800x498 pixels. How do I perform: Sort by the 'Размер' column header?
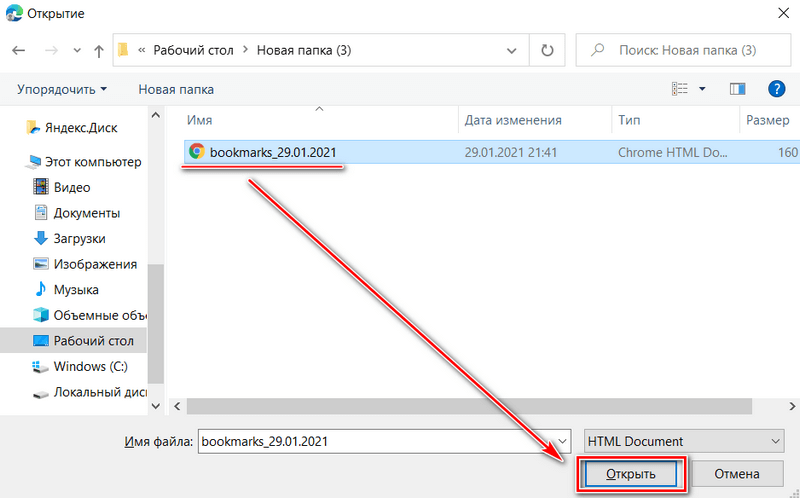click(x=768, y=120)
